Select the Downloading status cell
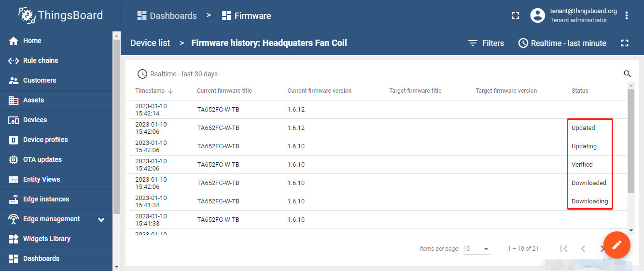This screenshot has width=644, height=271. tap(590, 201)
